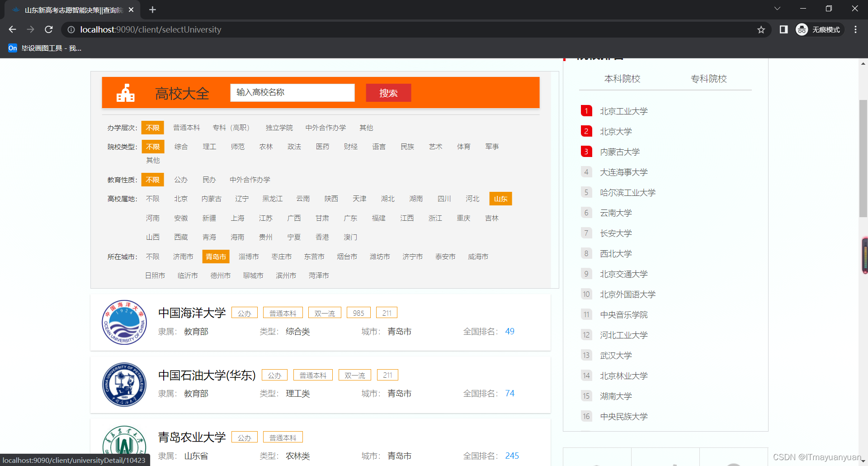
Task: Choose 菏泽市 city filter
Action: click(x=319, y=276)
